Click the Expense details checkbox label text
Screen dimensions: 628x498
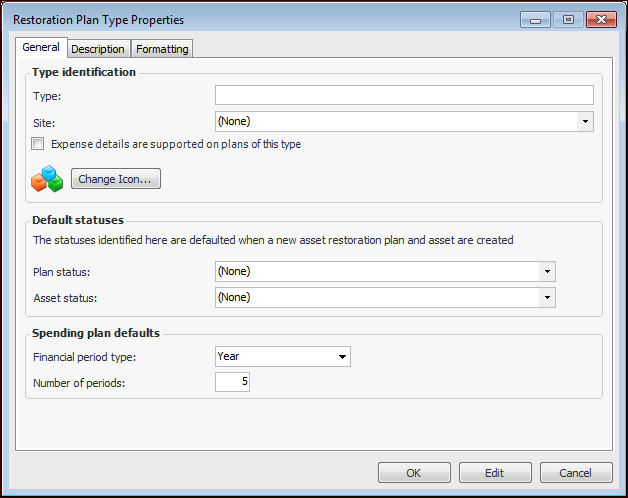click(176, 144)
